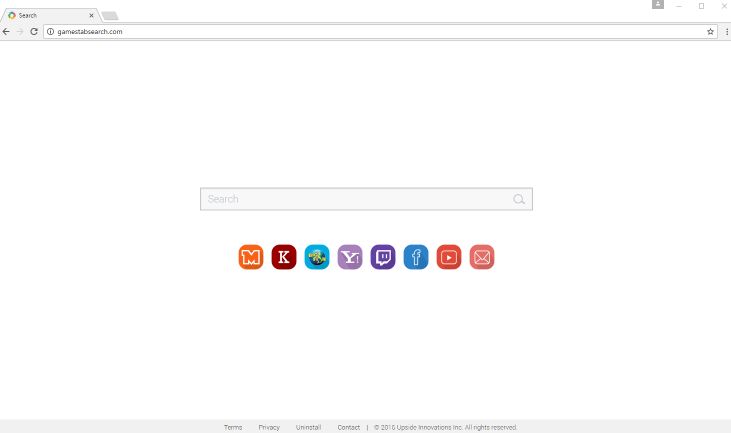This screenshot has height=433, width=731.
Task: Focus the central Search input field
Action: 366,199
